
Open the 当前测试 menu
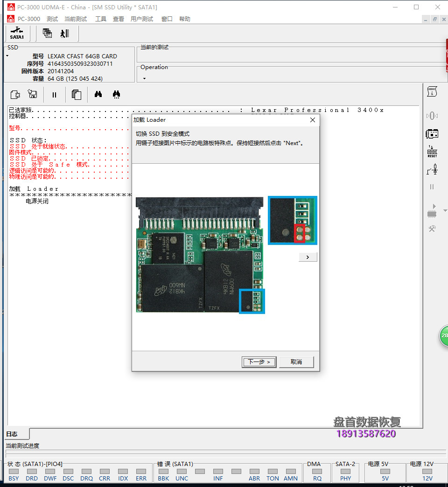[x=76, y=19]
